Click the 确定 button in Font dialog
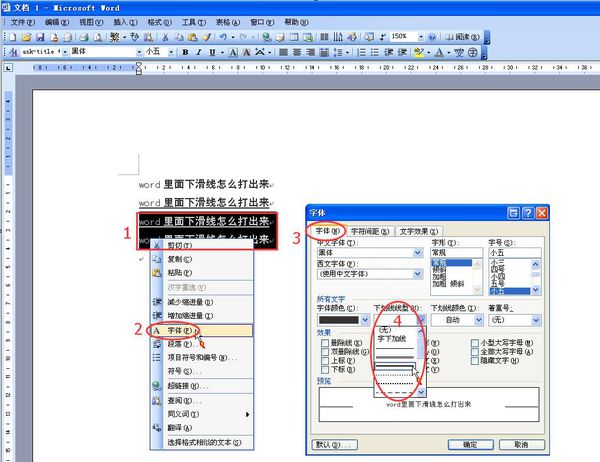600x462 pixels. pos(470,445)
